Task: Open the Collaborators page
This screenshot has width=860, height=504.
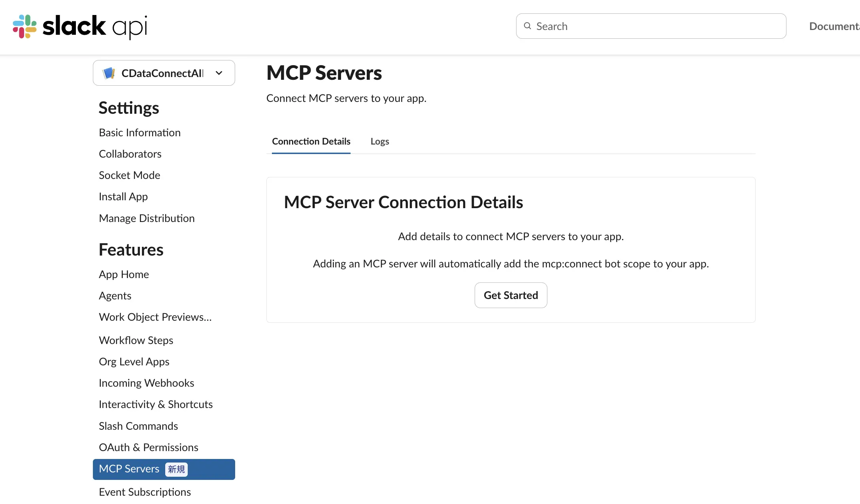Action: coord(130,154)
